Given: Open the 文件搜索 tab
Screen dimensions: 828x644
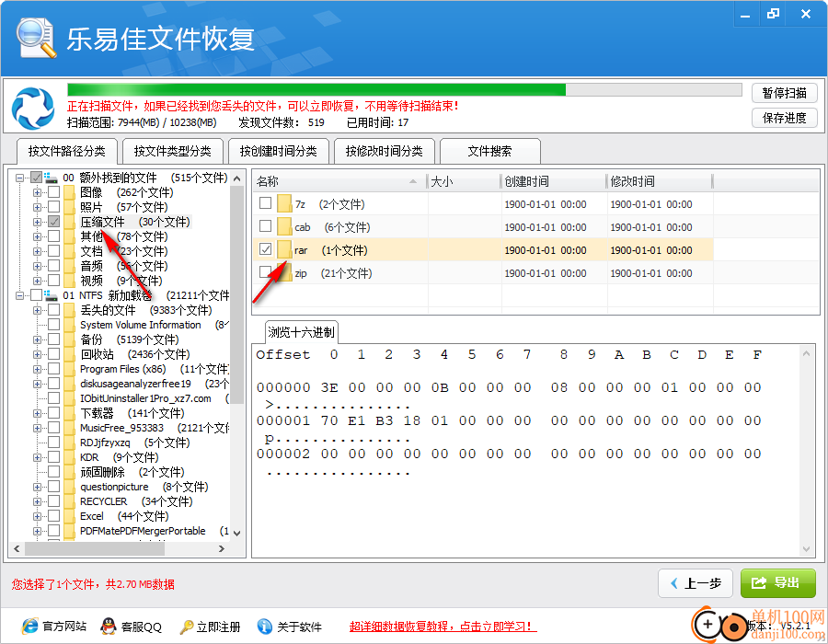Looking at the screenshot, I should click(x=489, y=152).
